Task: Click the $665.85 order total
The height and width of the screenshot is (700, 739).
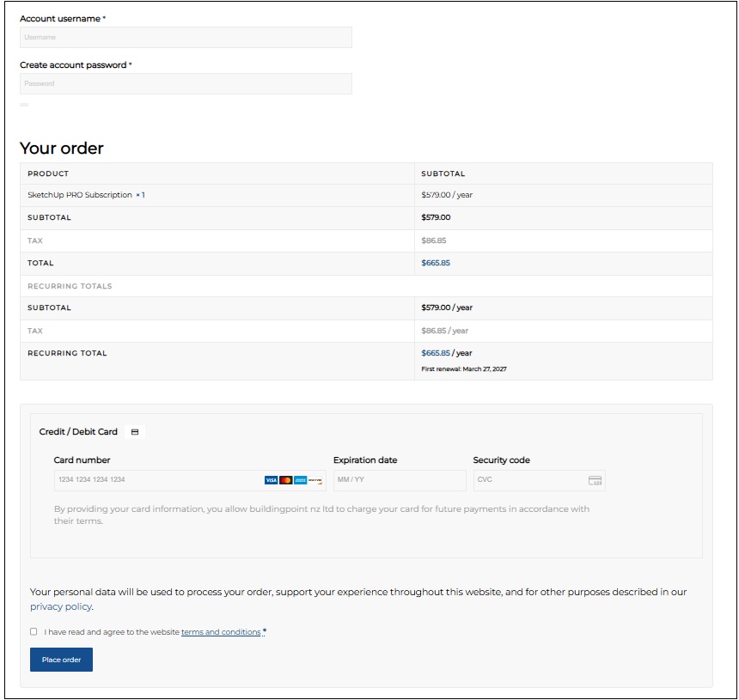Action: 436,263
